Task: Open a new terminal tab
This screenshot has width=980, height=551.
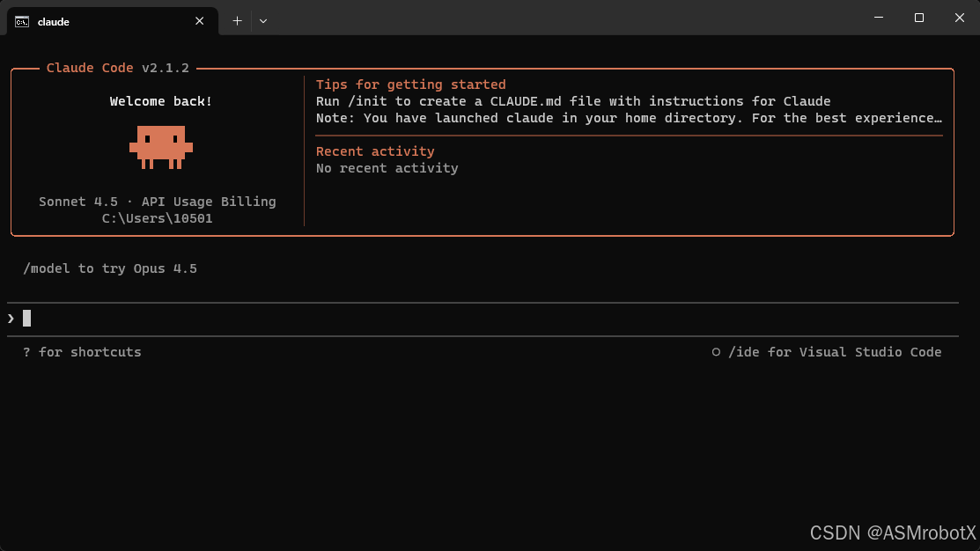Action: 237,21
